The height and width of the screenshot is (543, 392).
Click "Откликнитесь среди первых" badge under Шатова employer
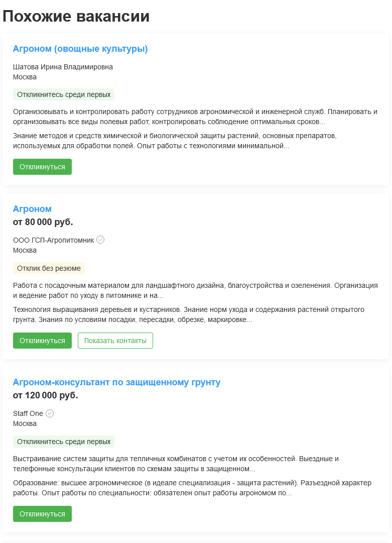(64, 94)
